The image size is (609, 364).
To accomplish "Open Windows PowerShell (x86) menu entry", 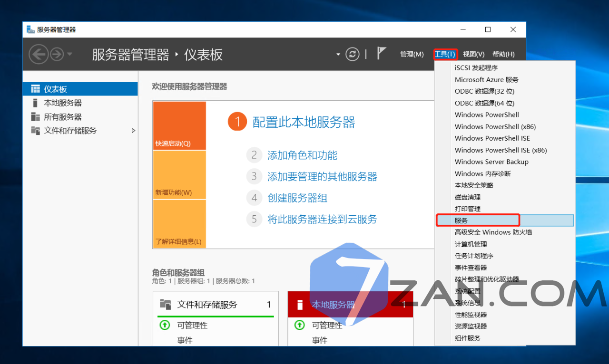I will click(x=505, y=126).
